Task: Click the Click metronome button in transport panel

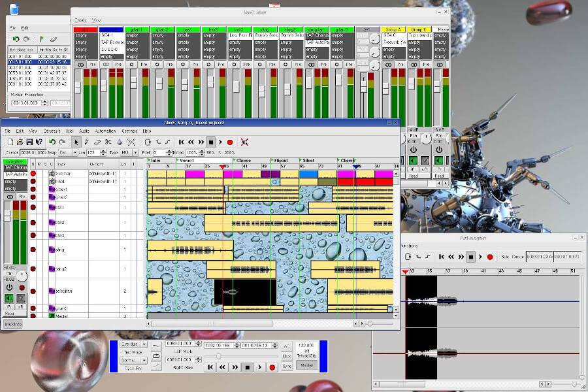Action: point(287,356)
